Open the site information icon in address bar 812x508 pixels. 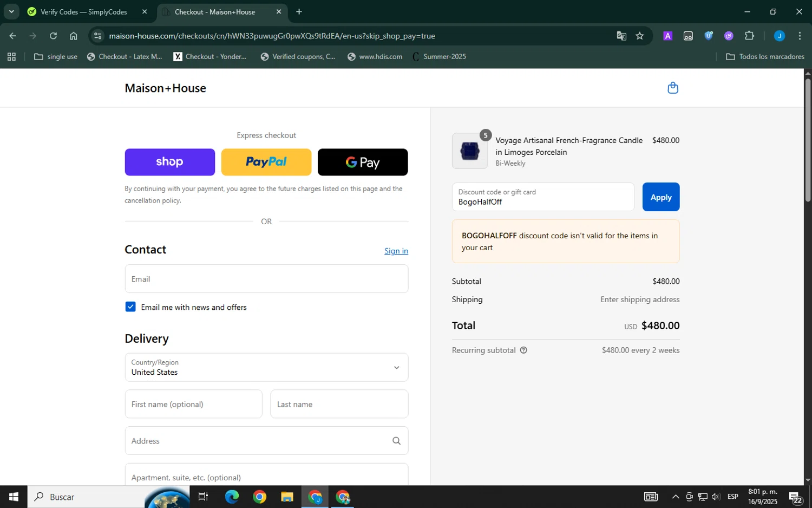[x=97, y=36]
